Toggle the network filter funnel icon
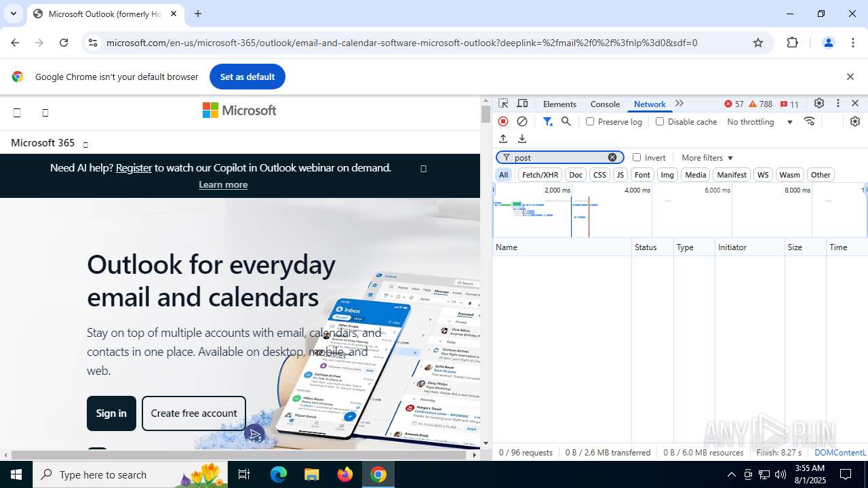Screen dimensions: 868x488 (x=547, y=121)
